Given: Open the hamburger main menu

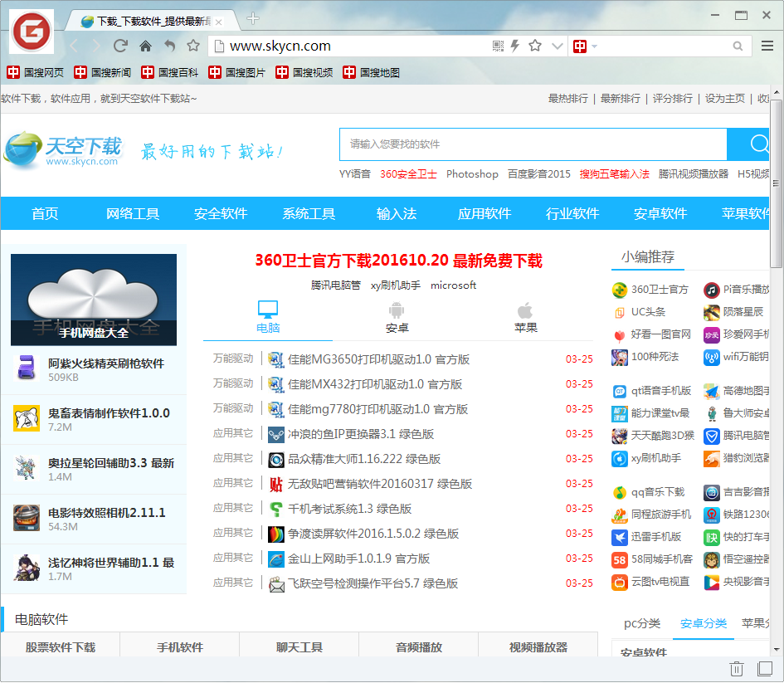Looking at the screenshot, I should (x=767, y=46).
